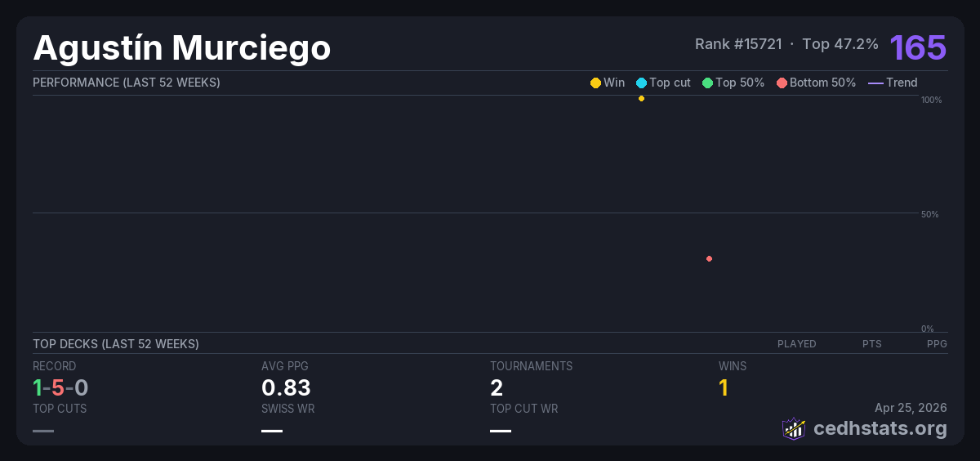Open the Performance (Last 52 Weeks) section heading
This screenshot has height=461, width=980.
(126, 83)
